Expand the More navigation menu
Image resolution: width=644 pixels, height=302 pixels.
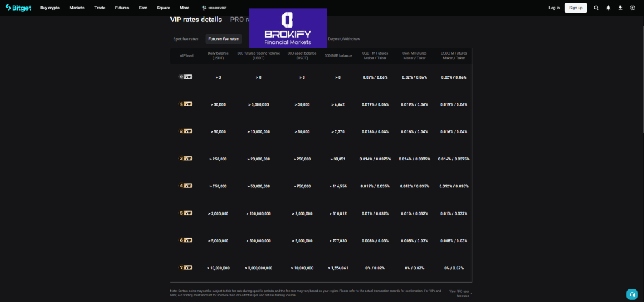[184, 8]
